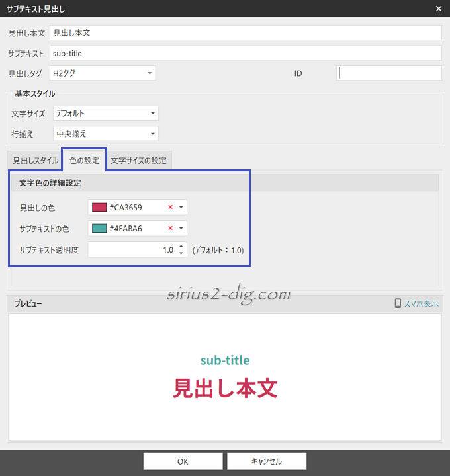The height and width of the screenshot is (476, 450).
Task: Increase subtext opacity with up arrow
Action: [181, 247]
